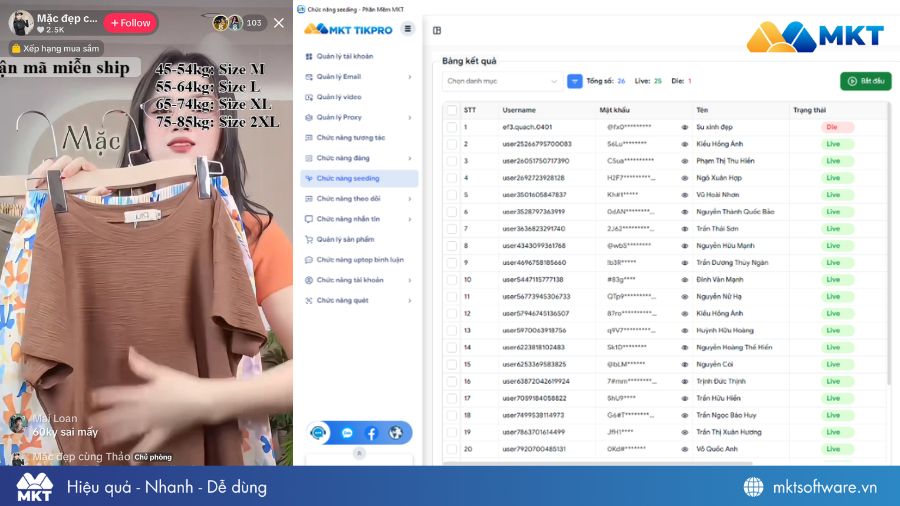
Task: Open the mktsoftware.vn link
Action: (824, 487)
